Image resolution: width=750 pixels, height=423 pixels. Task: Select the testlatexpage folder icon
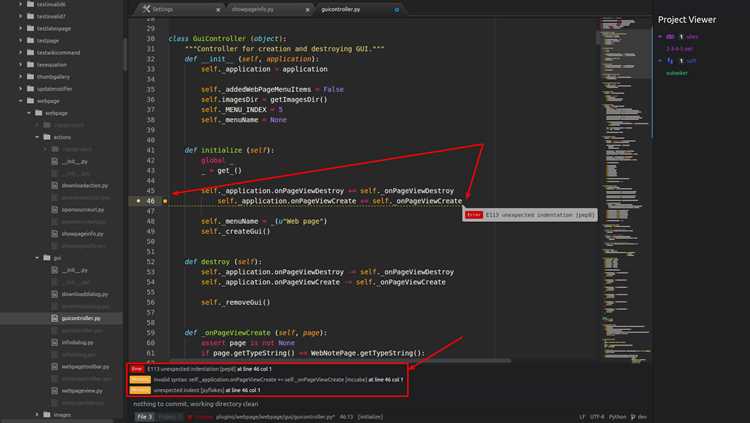pyautogui.click(x=30, y=28)
